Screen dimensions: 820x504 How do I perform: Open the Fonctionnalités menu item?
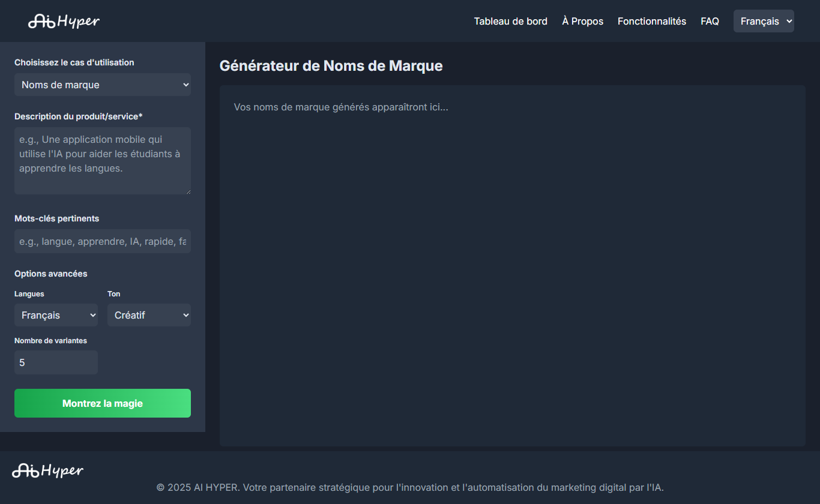point(652,21)
